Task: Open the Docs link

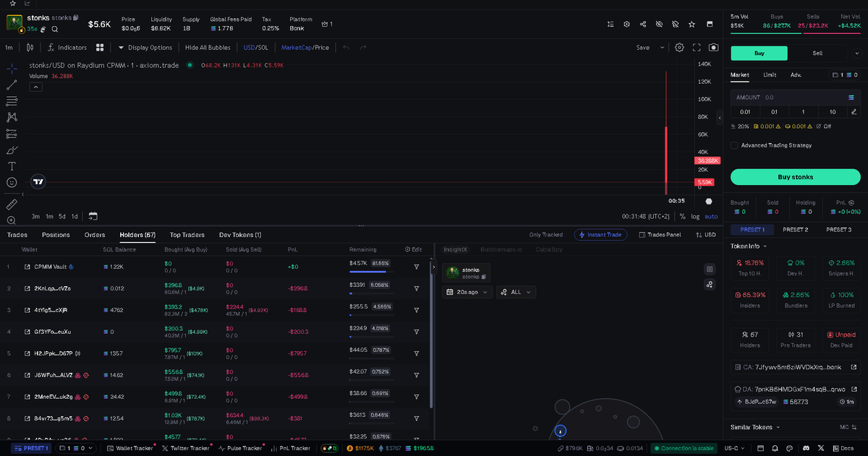Action: coord(843,448)
